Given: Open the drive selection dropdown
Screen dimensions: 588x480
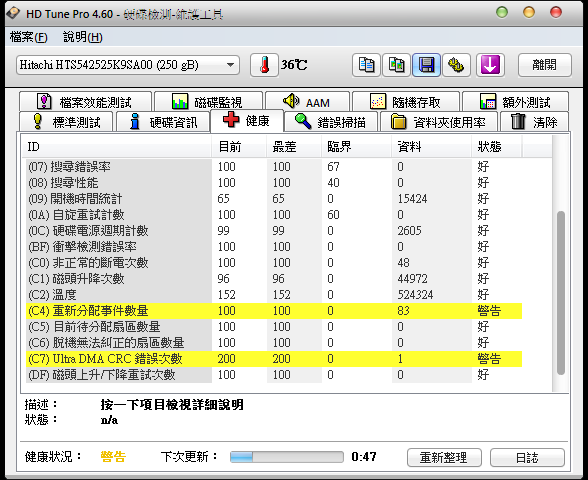Looking at the screenshot, I should 128,65.
